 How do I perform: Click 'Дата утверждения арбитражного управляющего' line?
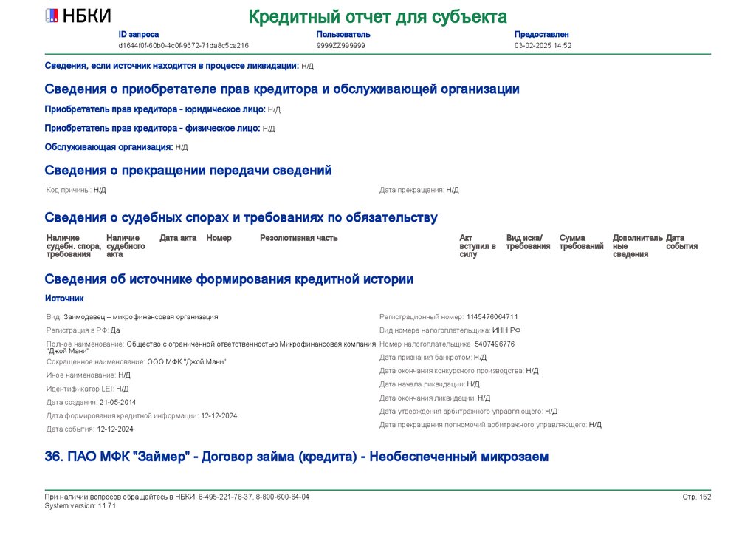(468, 412)
